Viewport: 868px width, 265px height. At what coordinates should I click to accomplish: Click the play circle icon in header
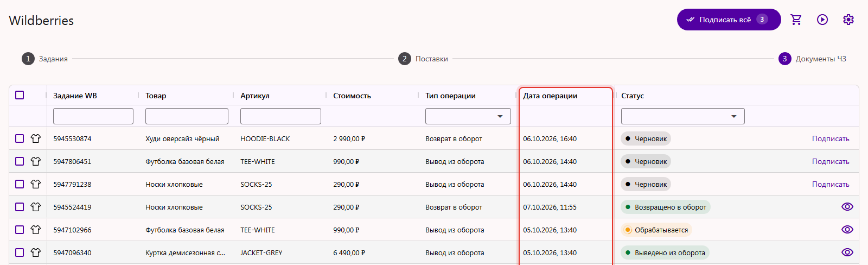click(822, 20)
